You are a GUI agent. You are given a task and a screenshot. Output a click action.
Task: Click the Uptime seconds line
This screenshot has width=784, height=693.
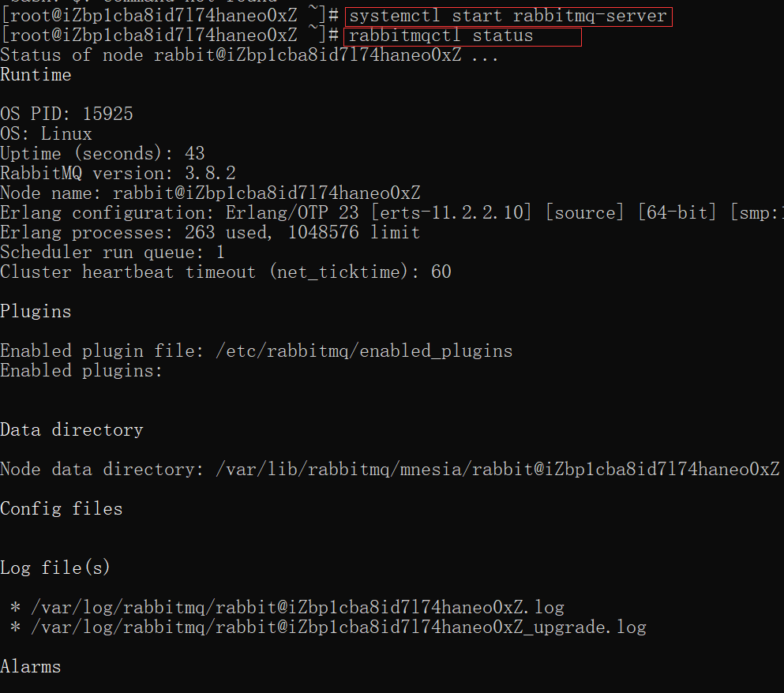[x=103, y=153]
